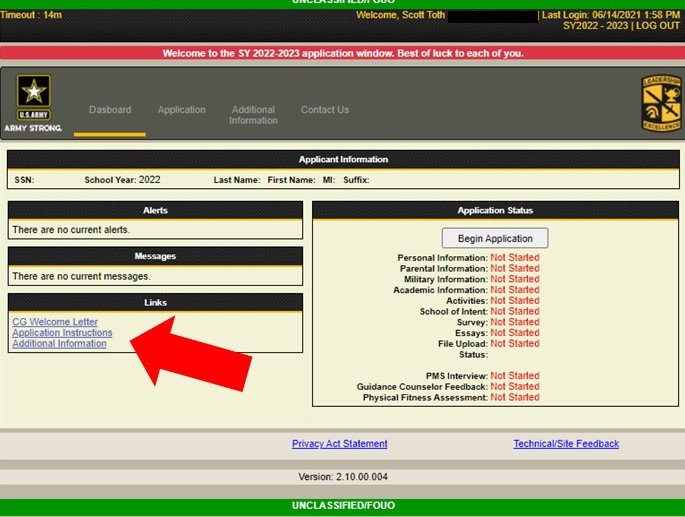The image size is (685, 517).
Task: Click the Alerts panel header
Action: [155, 211]
